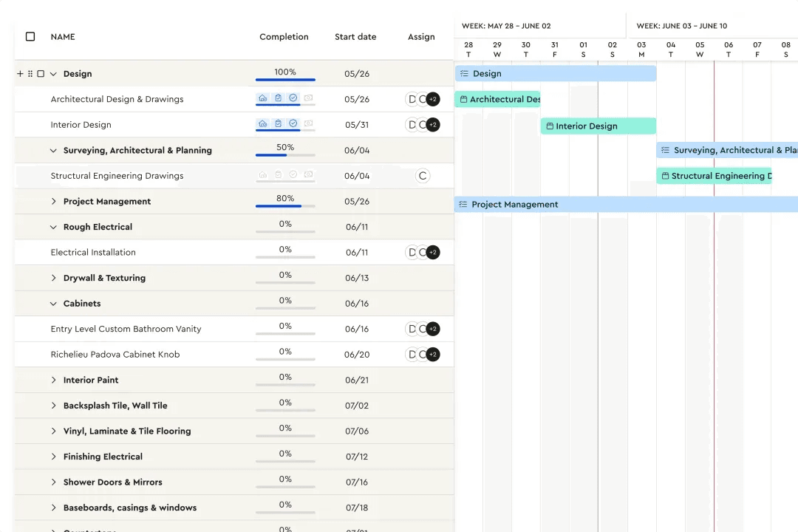Click the C avatar on Structural Engineering Drawings

click(x=423, y=175)
